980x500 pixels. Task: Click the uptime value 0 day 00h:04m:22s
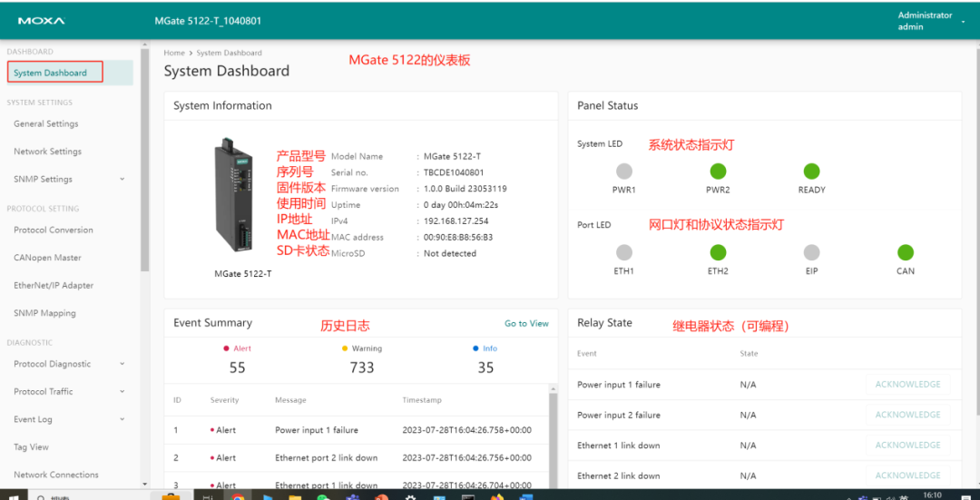point(461,205)
